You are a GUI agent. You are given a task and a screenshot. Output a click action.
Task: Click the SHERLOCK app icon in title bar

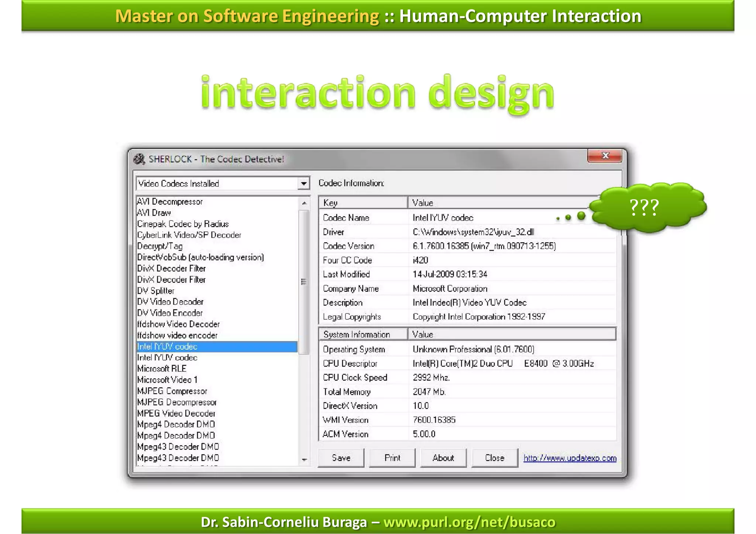[x=139, y=159]
